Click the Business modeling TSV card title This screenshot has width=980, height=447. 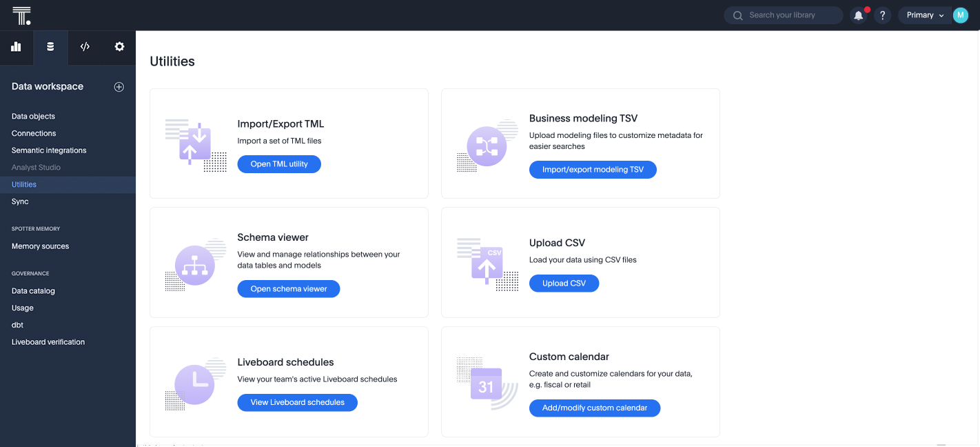pos(583,119)
